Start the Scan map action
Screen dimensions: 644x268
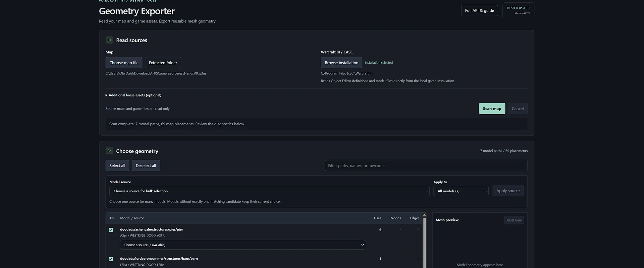click(x=492, y=109)
